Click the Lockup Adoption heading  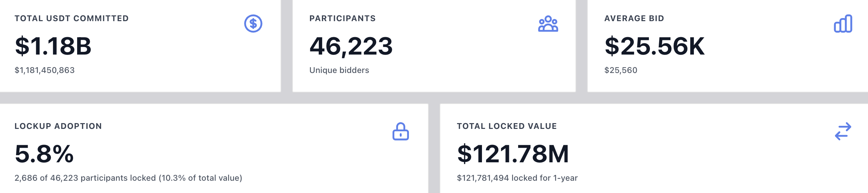(58, 126)
